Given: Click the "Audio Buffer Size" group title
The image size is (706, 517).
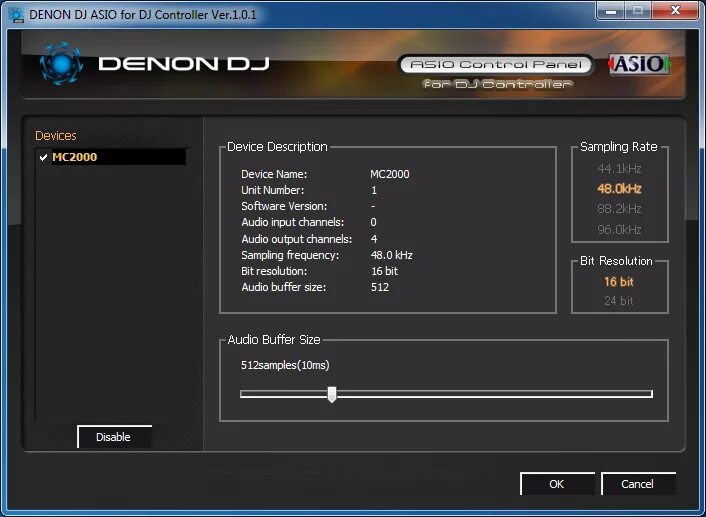Looking at the screenshot, I should [274, 340].
